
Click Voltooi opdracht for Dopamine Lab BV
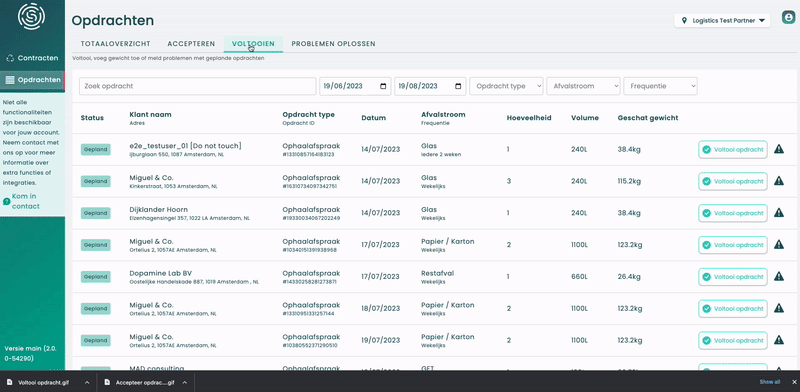(x=733, y=277)
